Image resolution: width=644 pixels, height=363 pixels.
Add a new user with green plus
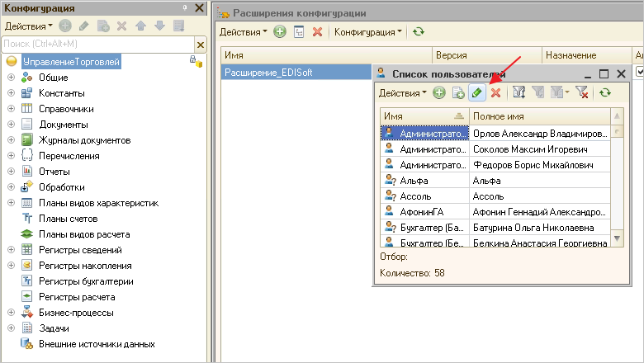click(439, 93)
